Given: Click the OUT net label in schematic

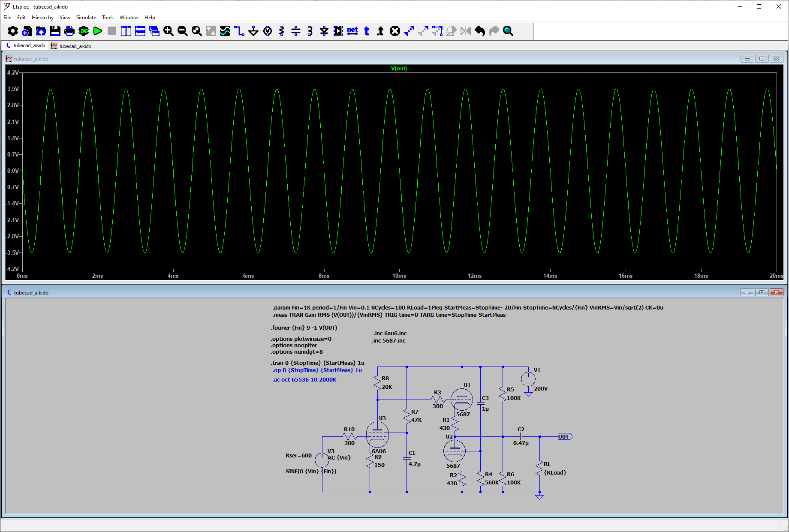Looking at the screenshot, I should click(565, 436).
